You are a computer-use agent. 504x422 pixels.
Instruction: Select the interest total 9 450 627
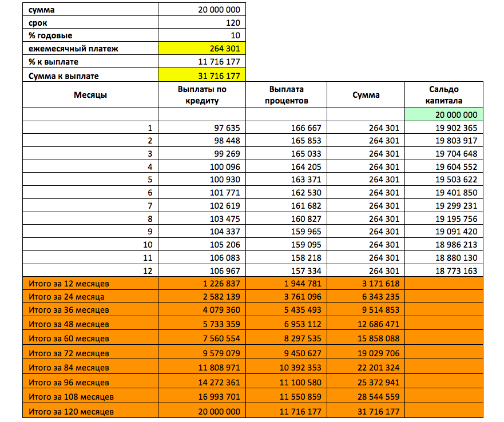[288, 353]
